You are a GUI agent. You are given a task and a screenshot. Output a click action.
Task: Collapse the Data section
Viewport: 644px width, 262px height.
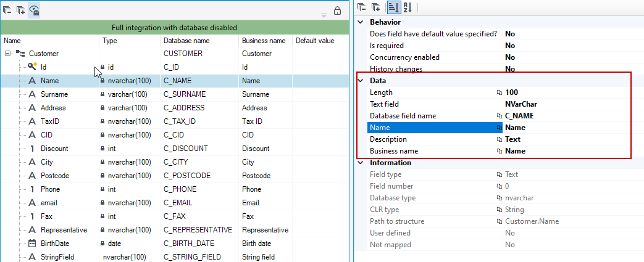[x=361, y=81]
